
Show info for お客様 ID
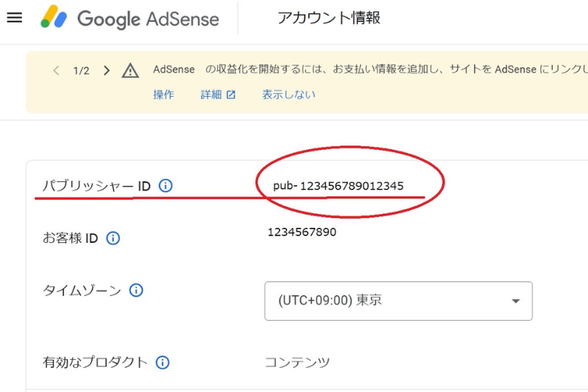point(113,238)
